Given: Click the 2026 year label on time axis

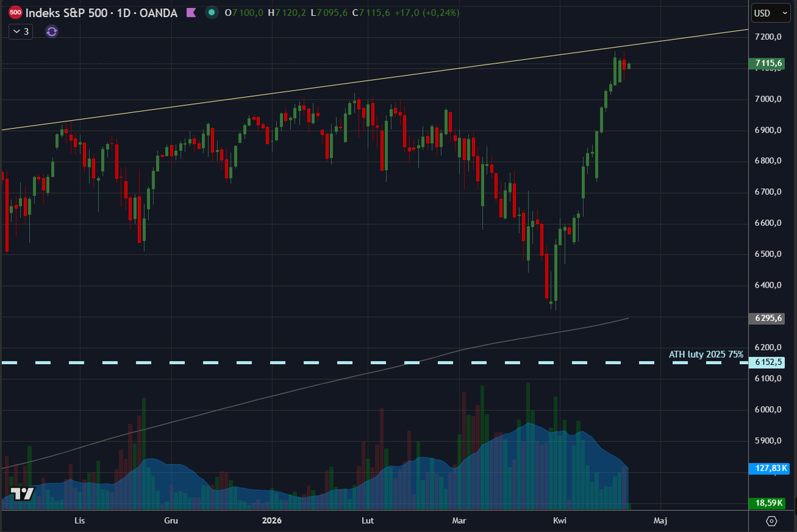Looking at the screenshot, I should [x=272, y=520].
